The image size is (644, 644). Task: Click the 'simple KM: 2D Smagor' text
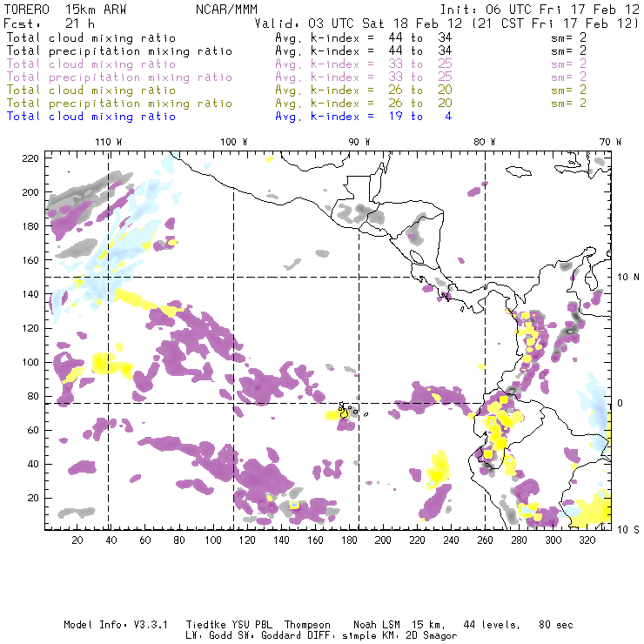click(x=399, y=636)
